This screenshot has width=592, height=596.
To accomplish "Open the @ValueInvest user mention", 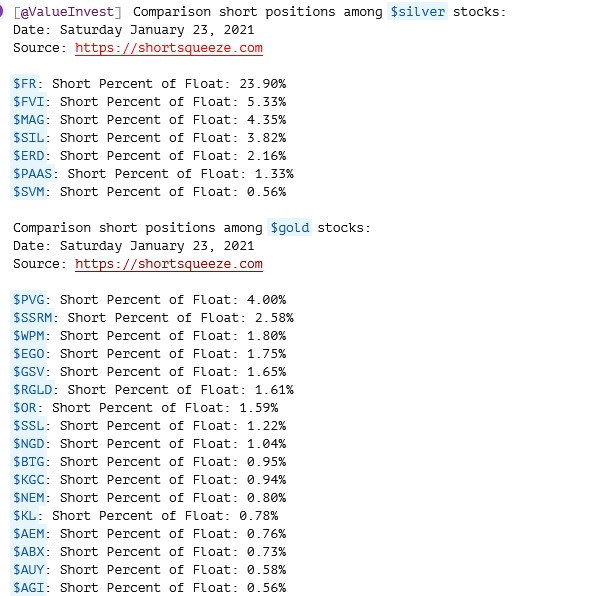I will tap(67, 12).
